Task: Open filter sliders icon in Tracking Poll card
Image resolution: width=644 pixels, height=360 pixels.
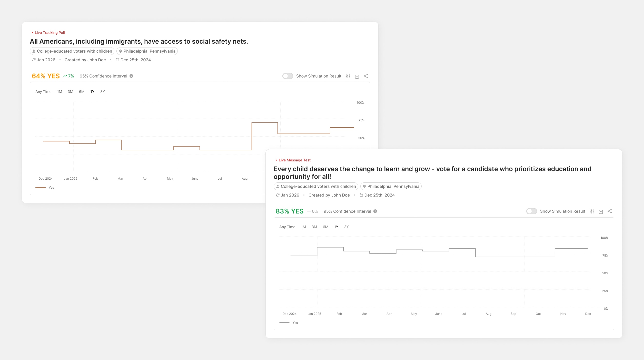Action: click(348, 76)
